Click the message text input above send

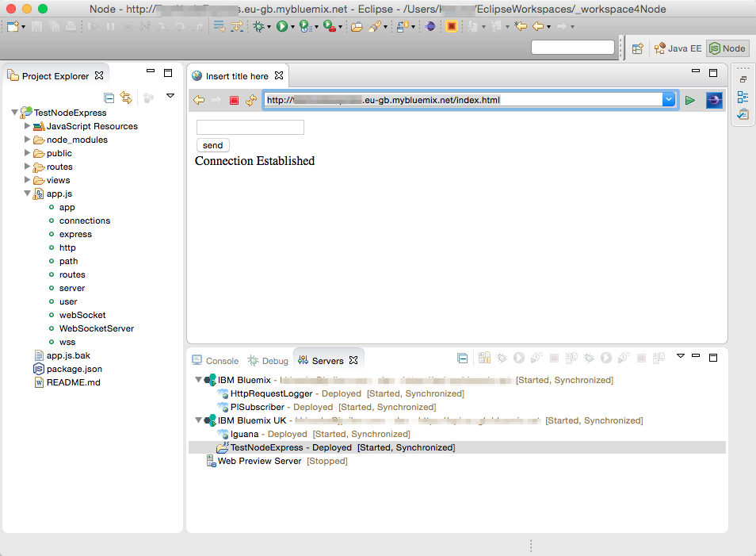pos(250,127)
